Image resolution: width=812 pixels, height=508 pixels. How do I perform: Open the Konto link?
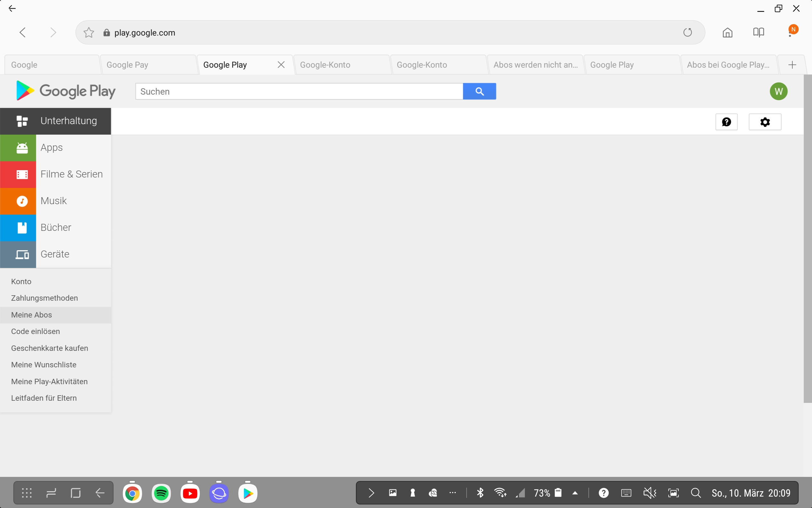pyautogui.click(x=21, y=282)
